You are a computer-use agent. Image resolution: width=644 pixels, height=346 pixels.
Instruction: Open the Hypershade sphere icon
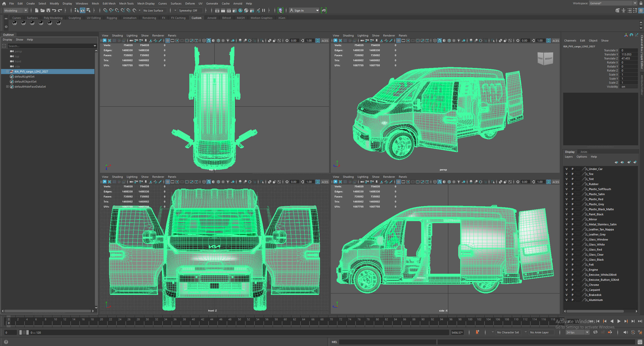click(x=240, y=10)
